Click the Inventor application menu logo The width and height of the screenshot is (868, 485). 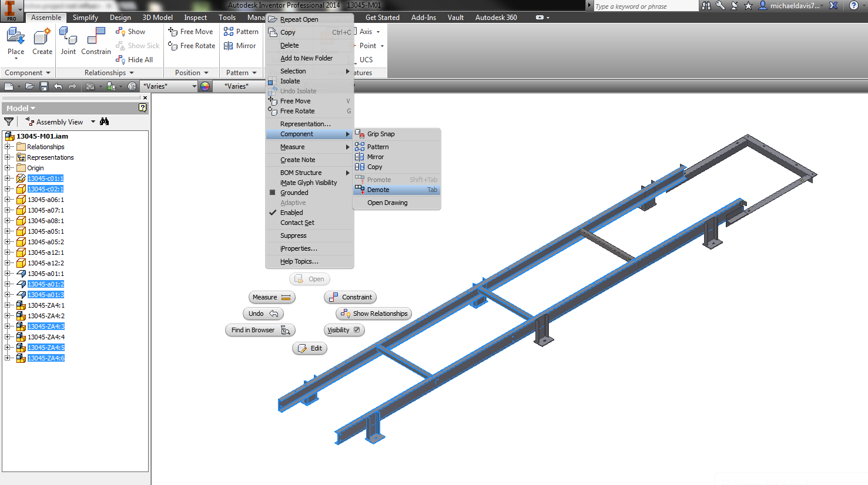[11, 10]
